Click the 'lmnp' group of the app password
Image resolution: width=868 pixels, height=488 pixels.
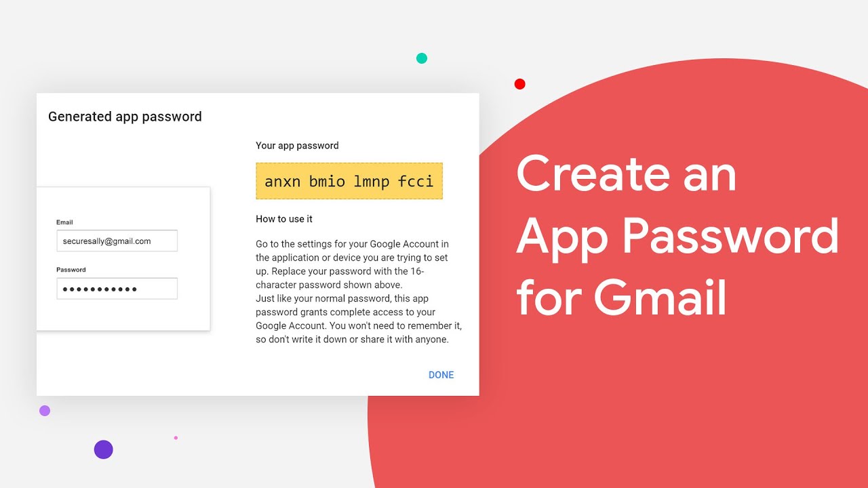point(371,182)
